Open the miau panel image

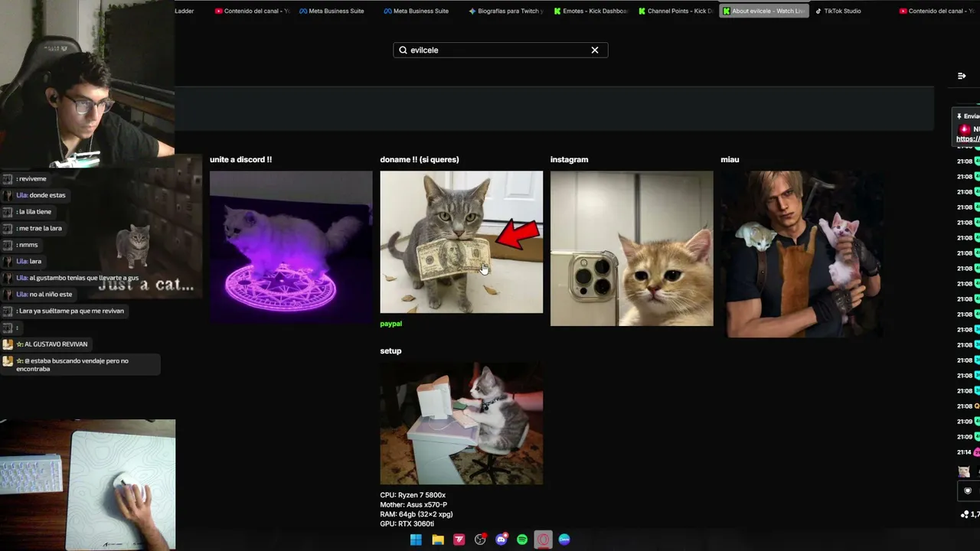coord(802,253)
